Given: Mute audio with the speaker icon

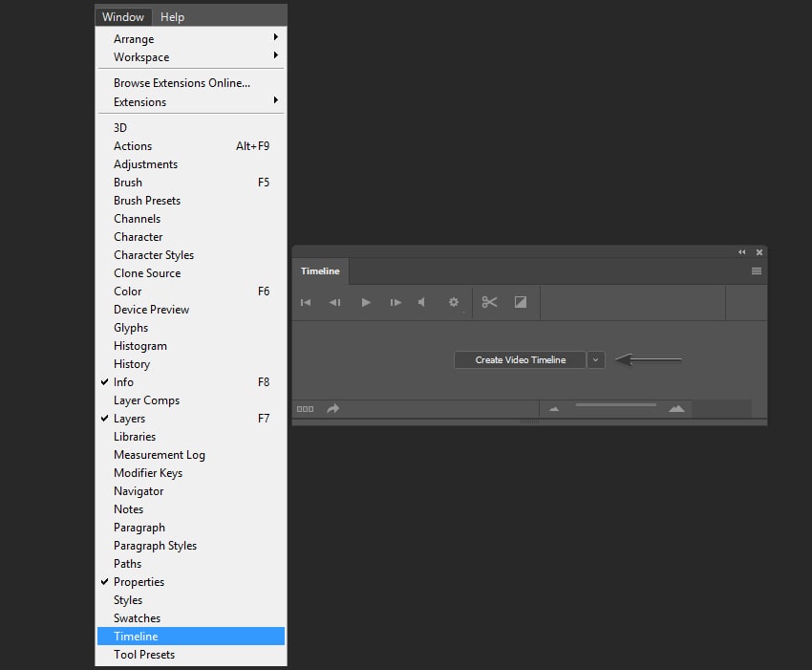Looking at the screenshot, I should click(x=422, y=302).
